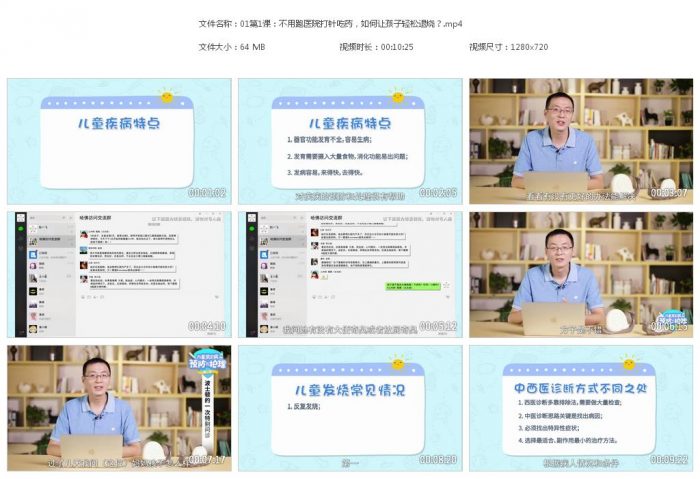700x479 pixels.
Task: Open the thumbnail timestamped 00:03:07
Action: point(581,142)
